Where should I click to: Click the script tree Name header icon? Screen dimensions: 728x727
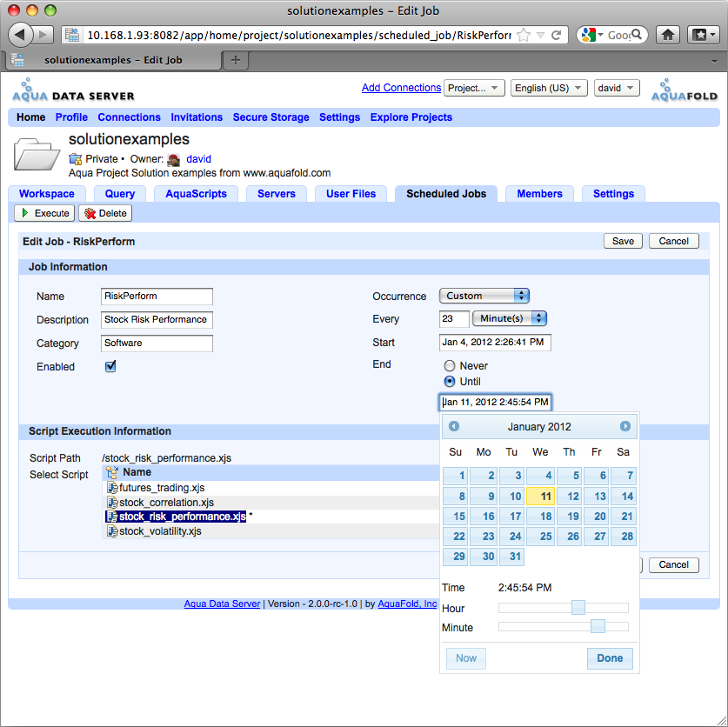tap(112, 472)
